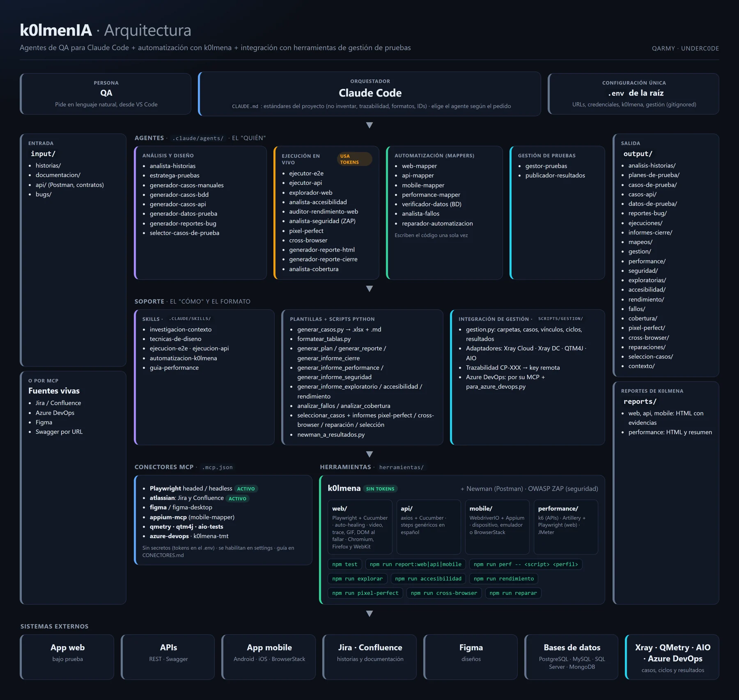Viewport: 739px width, 700px height.
Task: Click the "Xray · QMetry · AIO · Azure DevOps" card
Action: (672, 657)
